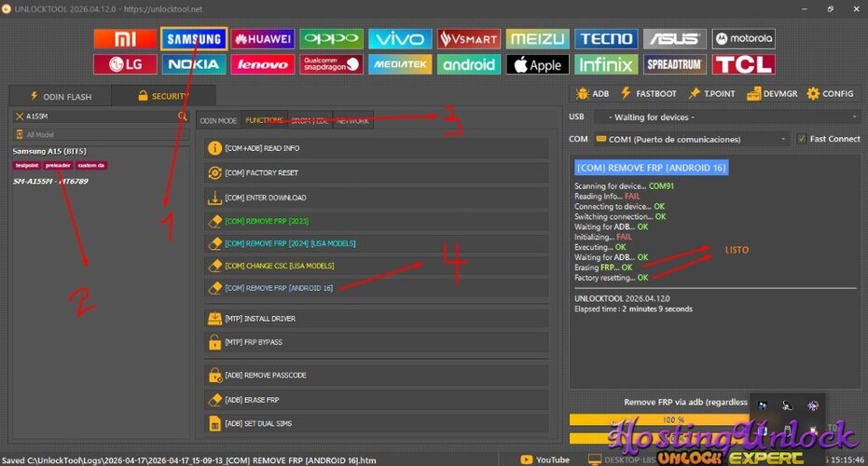
Task: Open the android brand icon
Action: (x=468, y=64)
